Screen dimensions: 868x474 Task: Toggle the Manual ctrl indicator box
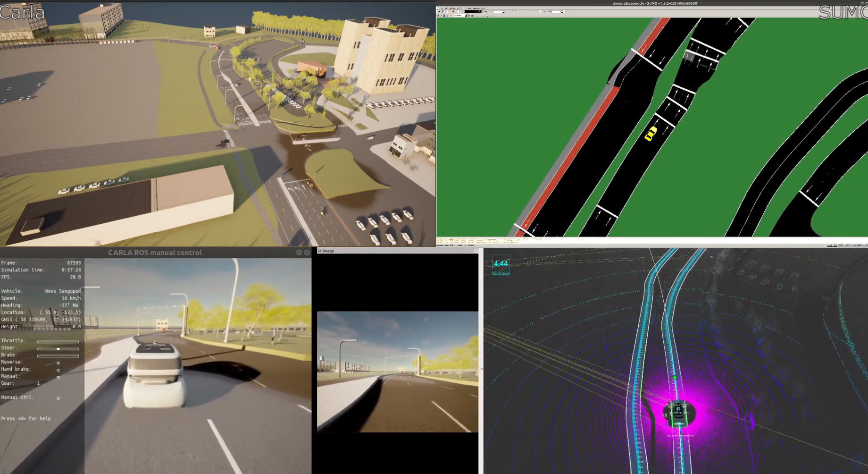(x=58, y=398)
